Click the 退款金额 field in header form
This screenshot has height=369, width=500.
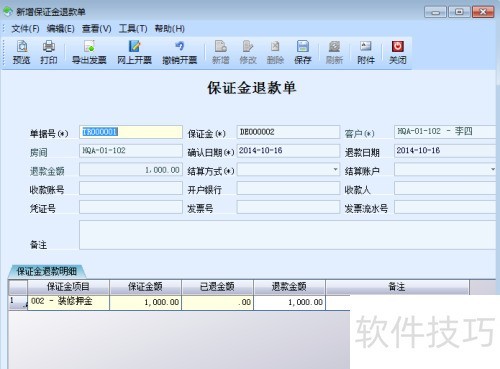[x=131, y=170]
